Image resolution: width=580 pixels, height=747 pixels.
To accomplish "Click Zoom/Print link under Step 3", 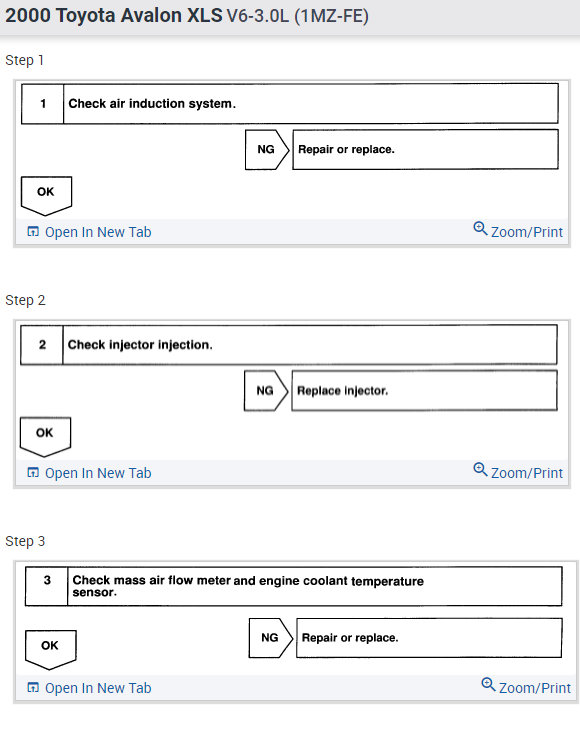I will [535, 688].
